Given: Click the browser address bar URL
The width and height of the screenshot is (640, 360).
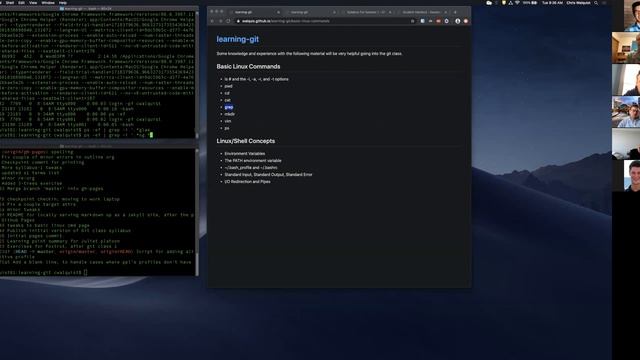Looking at the screenshot, I should point(286,21).
